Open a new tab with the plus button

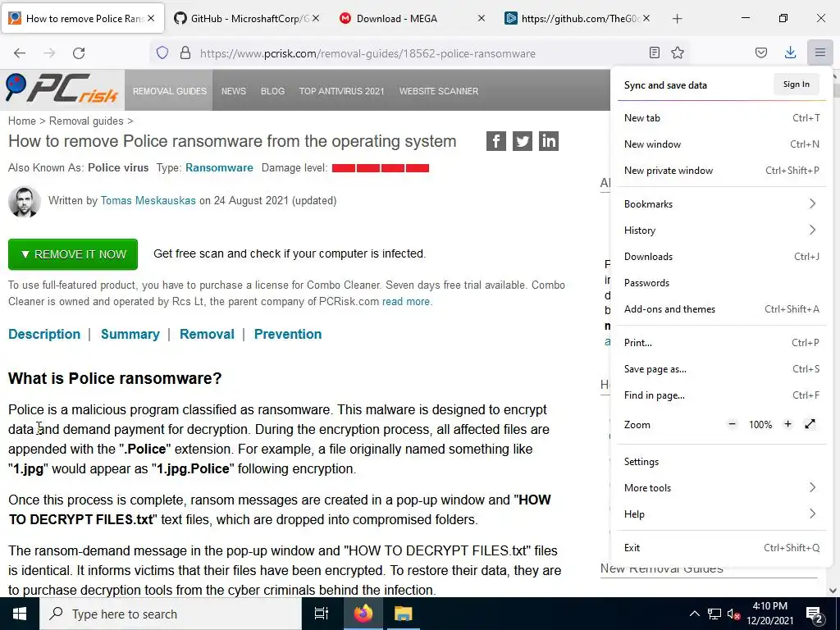[677, 18]
